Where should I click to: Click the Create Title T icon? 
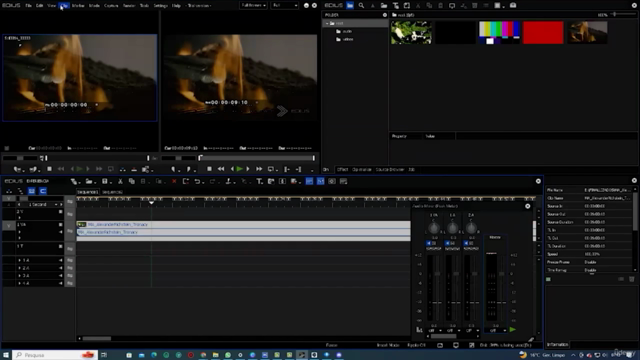259,181
